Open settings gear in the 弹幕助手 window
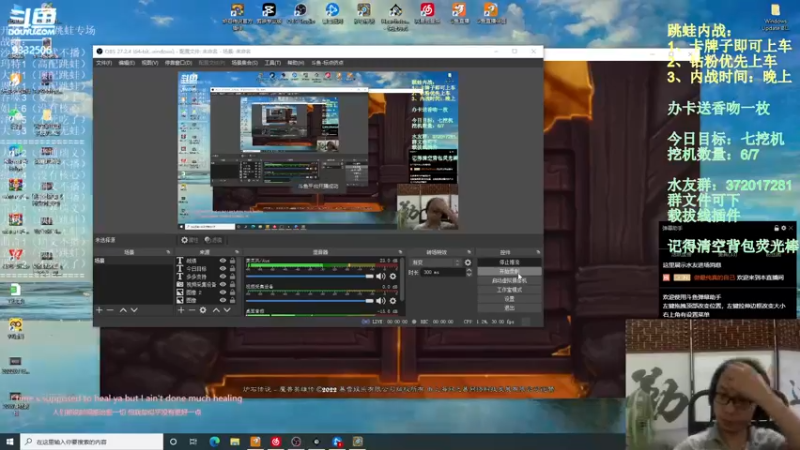Image resolution: width=800 pixels, height=450 pixels. click(784, 228)
